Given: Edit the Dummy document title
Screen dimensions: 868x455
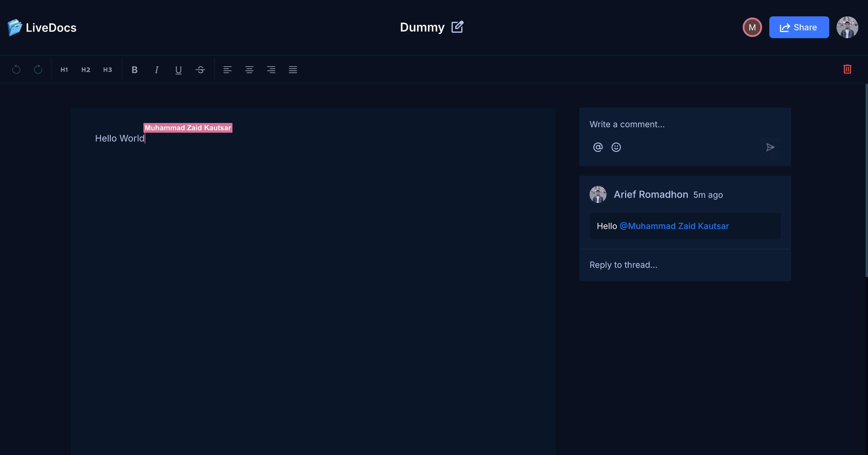Looking at the screenshot, I should [457, 27].
